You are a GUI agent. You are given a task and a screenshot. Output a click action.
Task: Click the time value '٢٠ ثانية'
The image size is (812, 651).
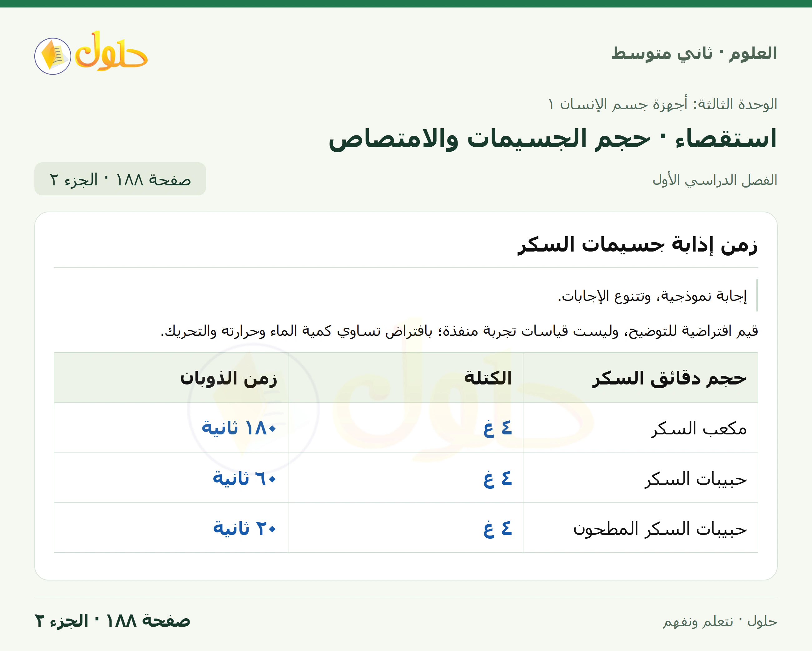(245, 528)
